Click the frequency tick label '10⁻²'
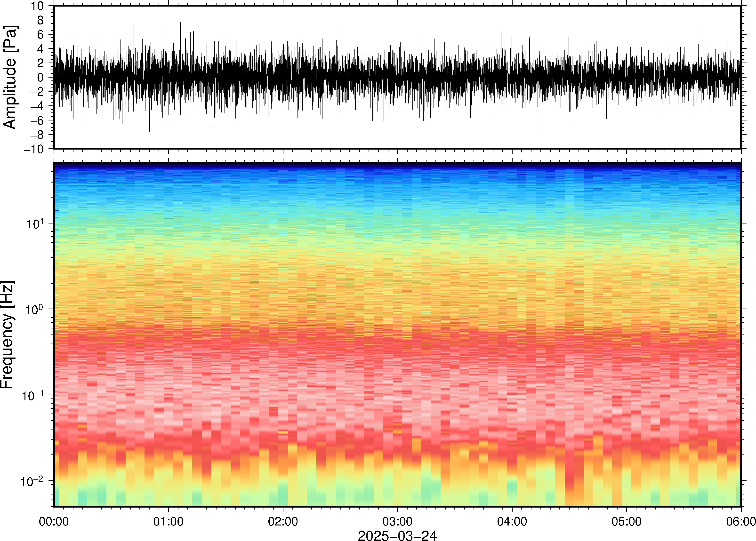 click(x=32, y=481)
